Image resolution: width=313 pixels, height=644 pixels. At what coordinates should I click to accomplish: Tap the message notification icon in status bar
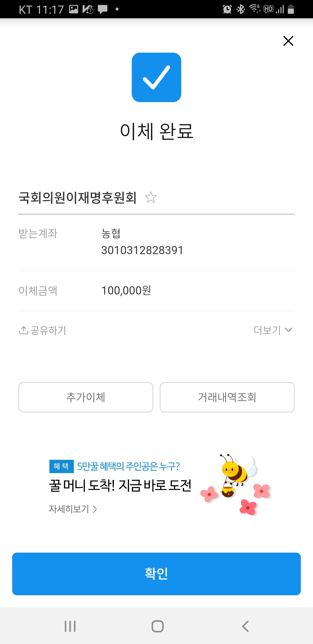click(x=103, y=9)
